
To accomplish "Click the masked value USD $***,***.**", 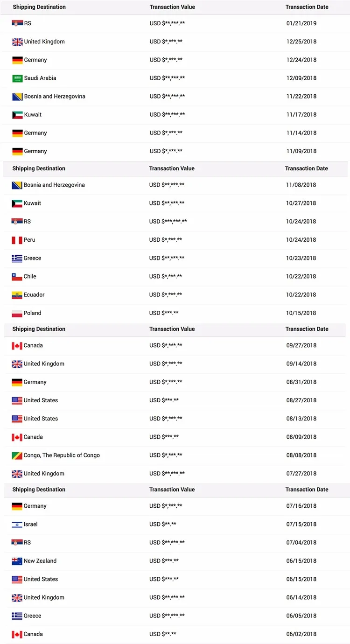I will pos(168,222).
